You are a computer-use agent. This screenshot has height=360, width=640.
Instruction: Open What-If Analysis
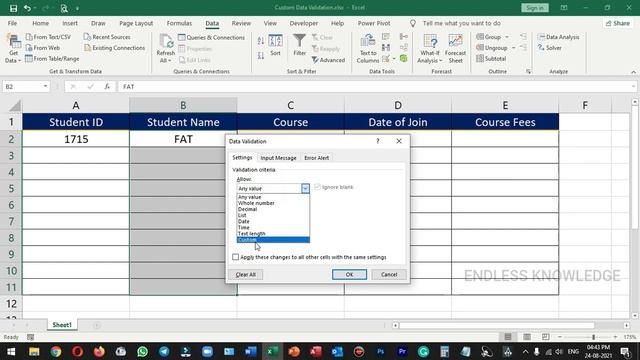coord(430,49)
